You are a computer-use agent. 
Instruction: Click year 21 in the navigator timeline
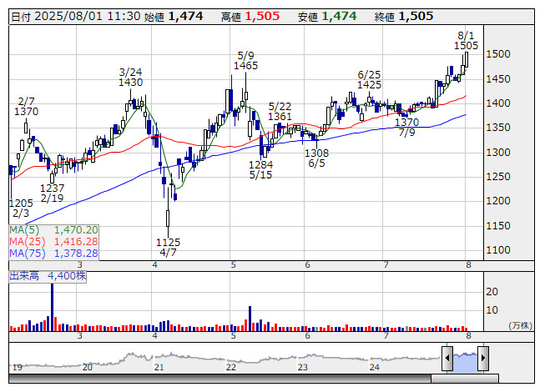pos(159,367)
